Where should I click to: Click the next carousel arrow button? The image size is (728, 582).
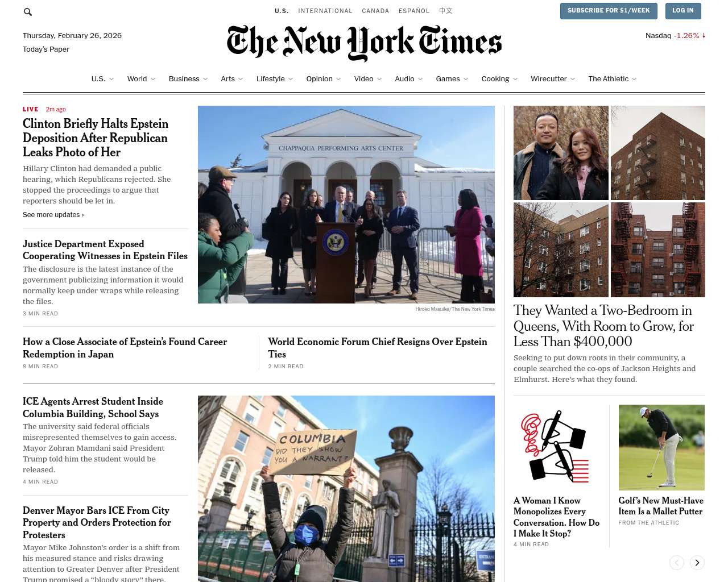point(697,563)
